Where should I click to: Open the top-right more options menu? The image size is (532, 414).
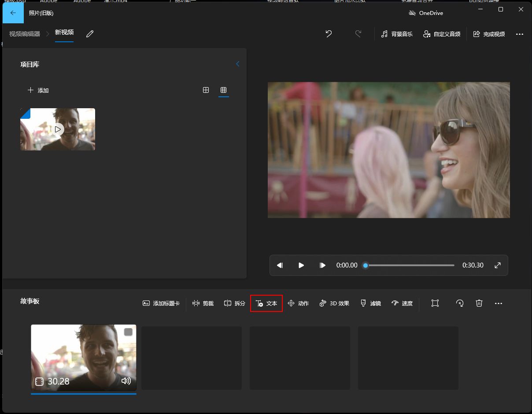point(520,34)
